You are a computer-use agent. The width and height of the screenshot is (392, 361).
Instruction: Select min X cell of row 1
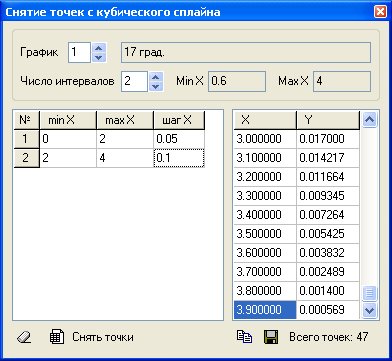[x=68, y=139]
